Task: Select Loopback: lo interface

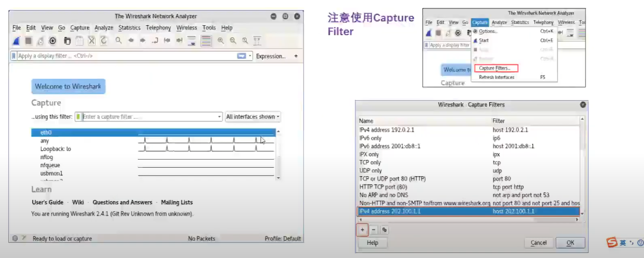Action: 153,149
